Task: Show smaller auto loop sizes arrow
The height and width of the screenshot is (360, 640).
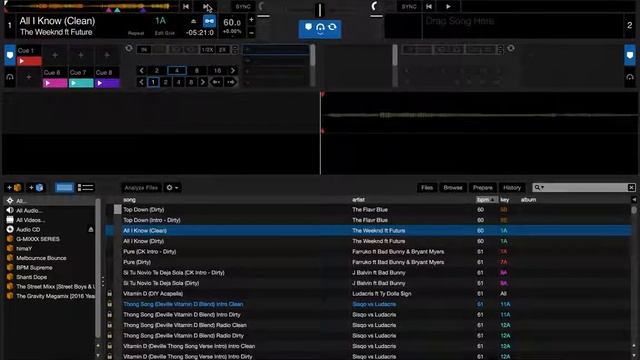Action: click(141, 71)
